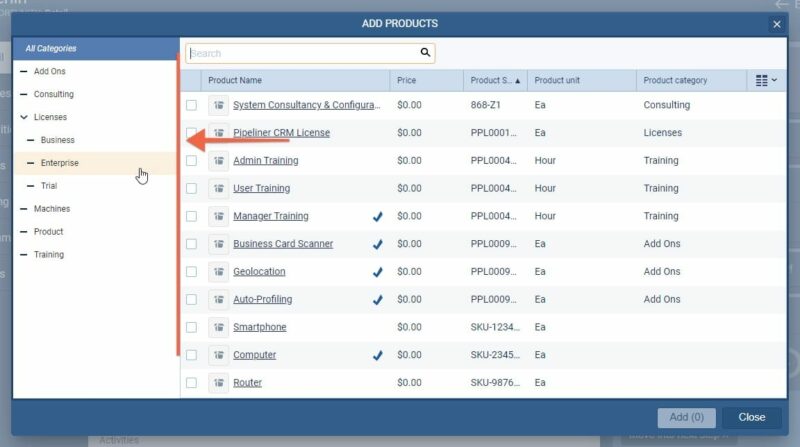
Task: Sort by the Product unit column header
Action: pyautogui.click(x=582, y=81)
